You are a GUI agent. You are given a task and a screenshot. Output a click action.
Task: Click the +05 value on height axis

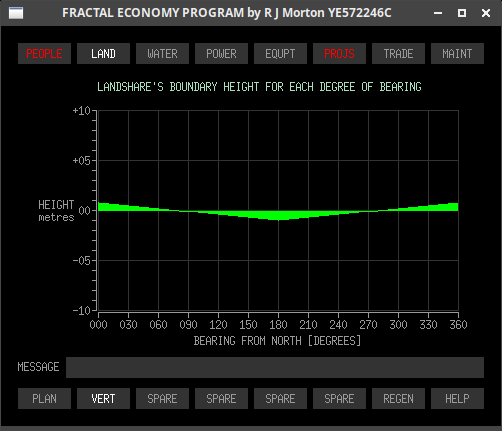[82, 161]
